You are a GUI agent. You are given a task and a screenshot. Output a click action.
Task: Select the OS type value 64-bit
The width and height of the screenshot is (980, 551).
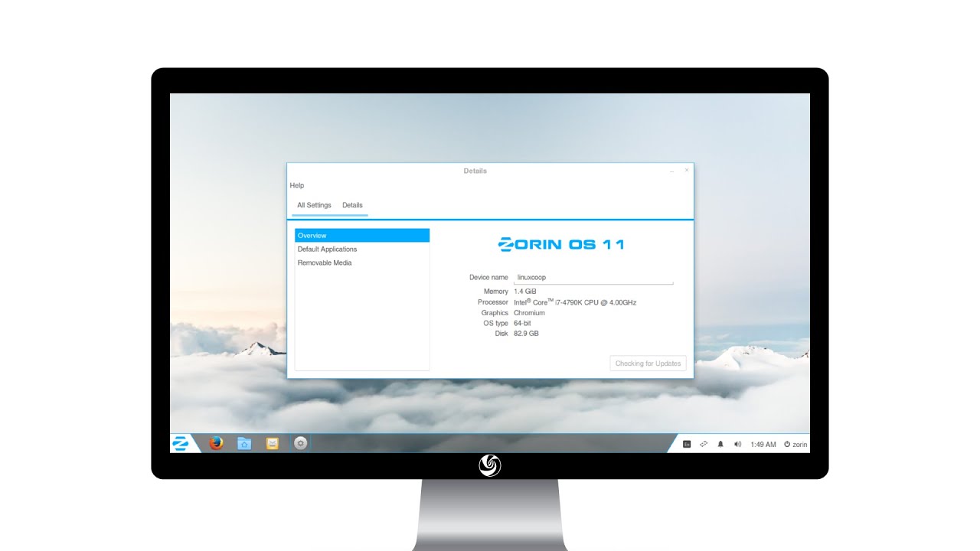522,324
